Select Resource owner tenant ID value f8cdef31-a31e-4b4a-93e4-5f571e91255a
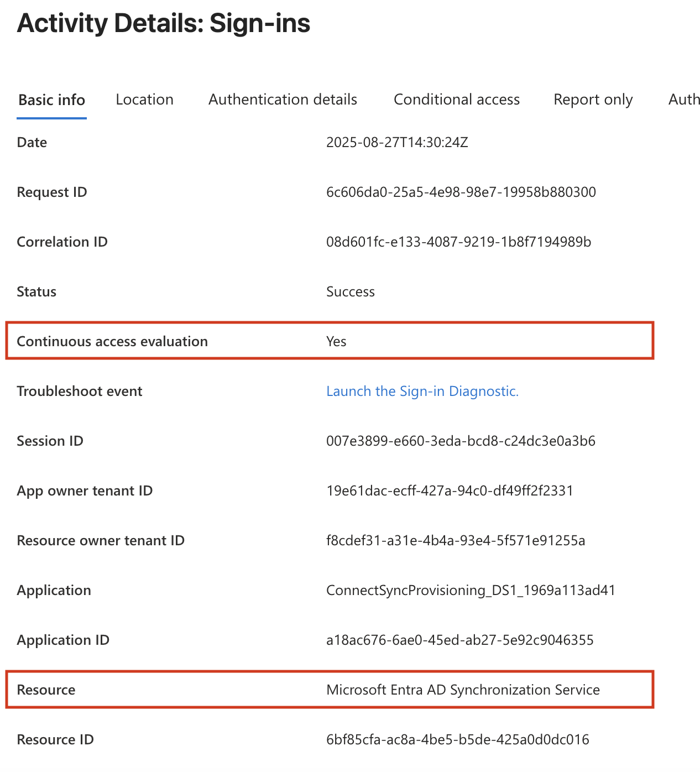 pos(456,541)
